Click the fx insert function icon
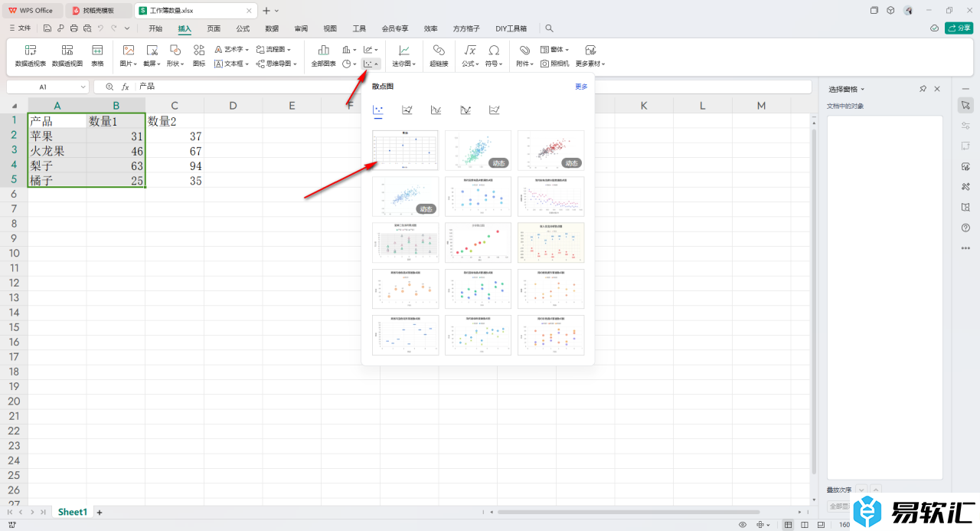 (126, 87)
